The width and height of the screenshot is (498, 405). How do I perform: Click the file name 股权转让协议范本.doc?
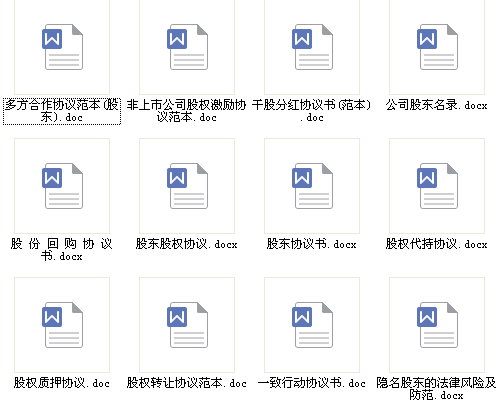(x=187, y=383)
